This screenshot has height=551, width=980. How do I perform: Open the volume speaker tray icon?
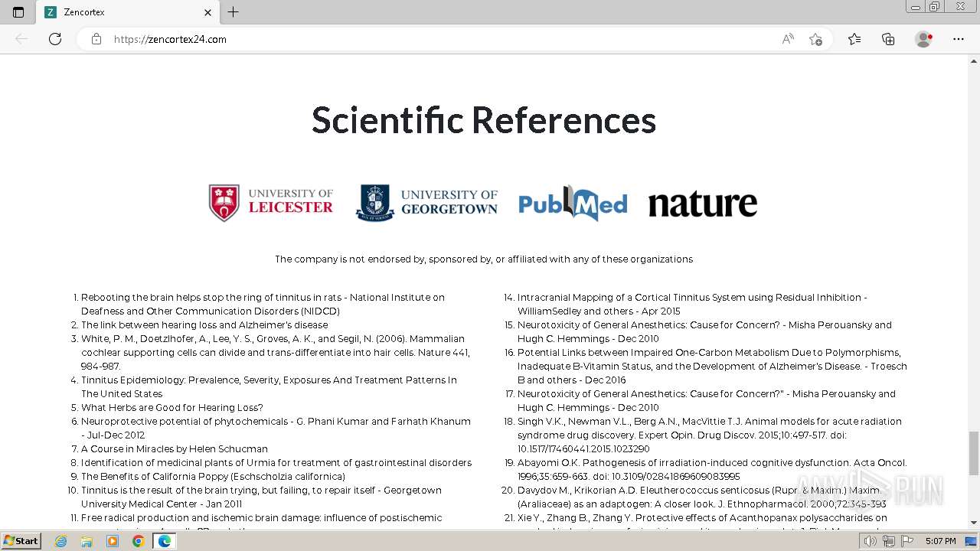tap(871, 541)
